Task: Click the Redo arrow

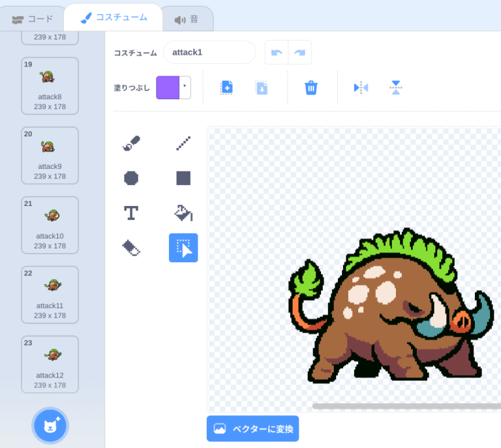Action: click(299, 52)
